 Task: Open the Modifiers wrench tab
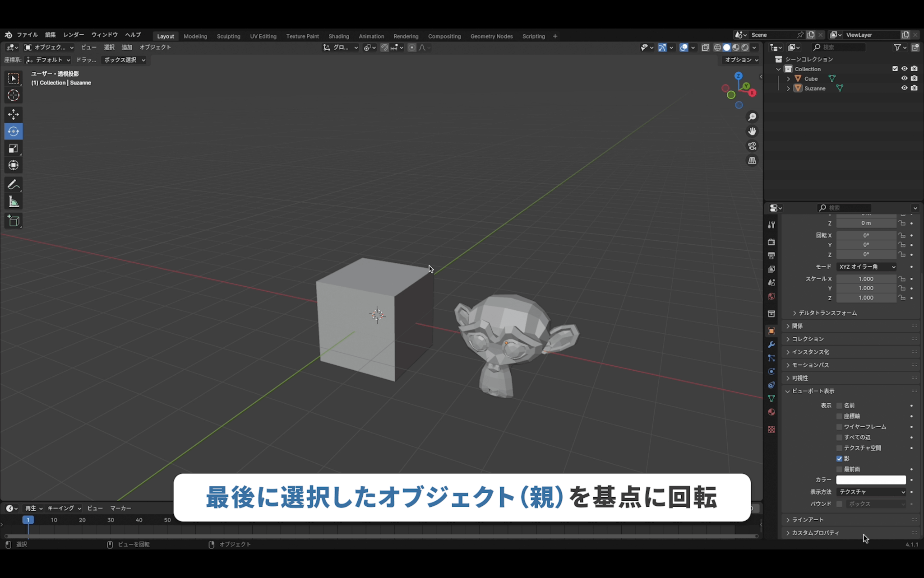click(772, 345)
